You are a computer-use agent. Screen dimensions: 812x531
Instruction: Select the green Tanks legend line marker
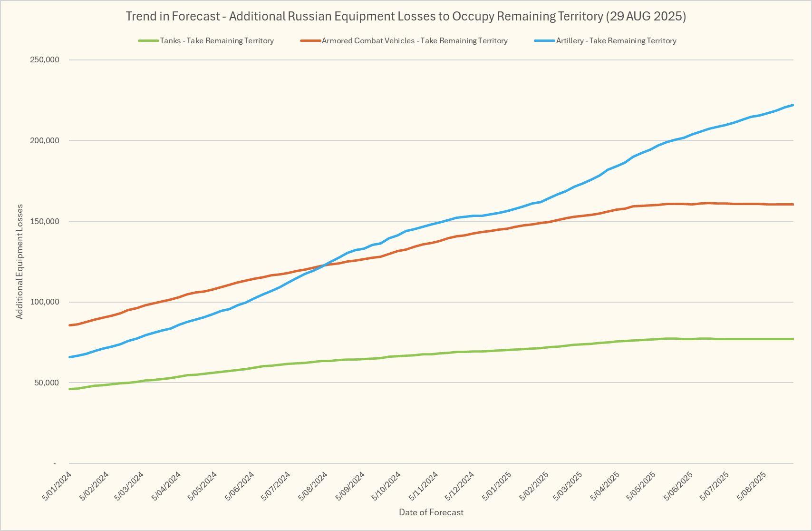tap(148, 41)
